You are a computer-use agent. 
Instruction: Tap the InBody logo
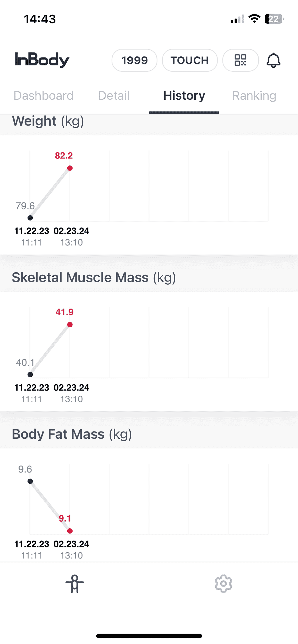click(x=42, y=60)
